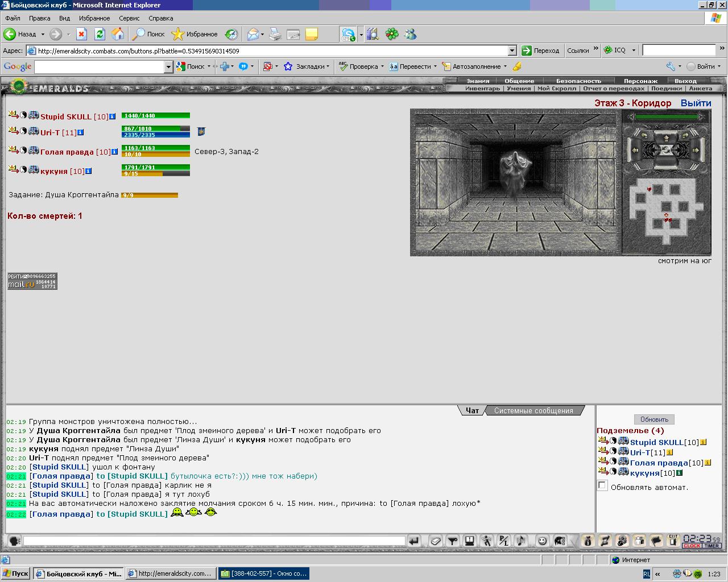This screenshot has height=582, width=728.
Task: Open the Закладки dropdown on Google toolbar
Action: pos(328,66)
